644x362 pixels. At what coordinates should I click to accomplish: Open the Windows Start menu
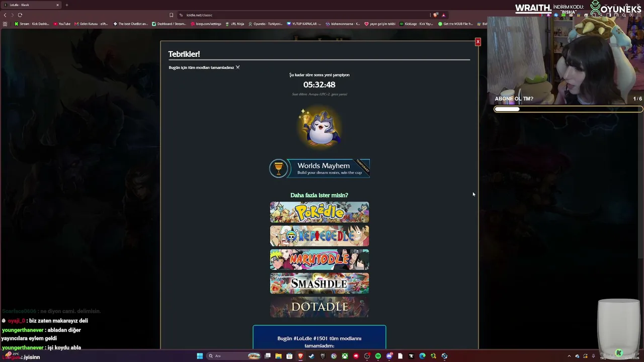click(x=200, y=356)
